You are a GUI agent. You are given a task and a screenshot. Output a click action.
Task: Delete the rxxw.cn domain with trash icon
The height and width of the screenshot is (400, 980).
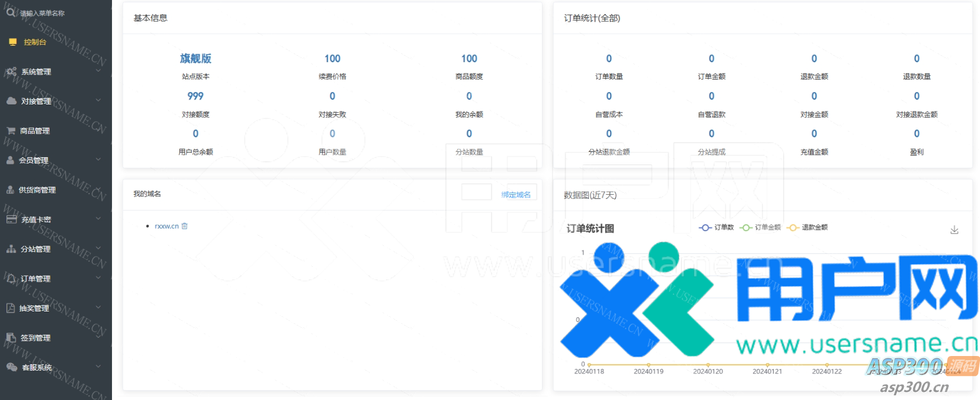click(x=184, y=226)
